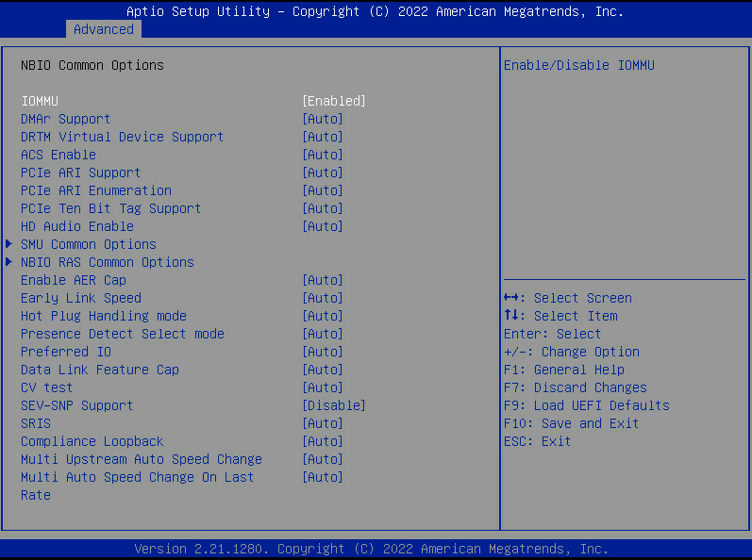Open Early Link Speed Auto dropdown
This screenshot has width=752, height=560.
[322, 298]
